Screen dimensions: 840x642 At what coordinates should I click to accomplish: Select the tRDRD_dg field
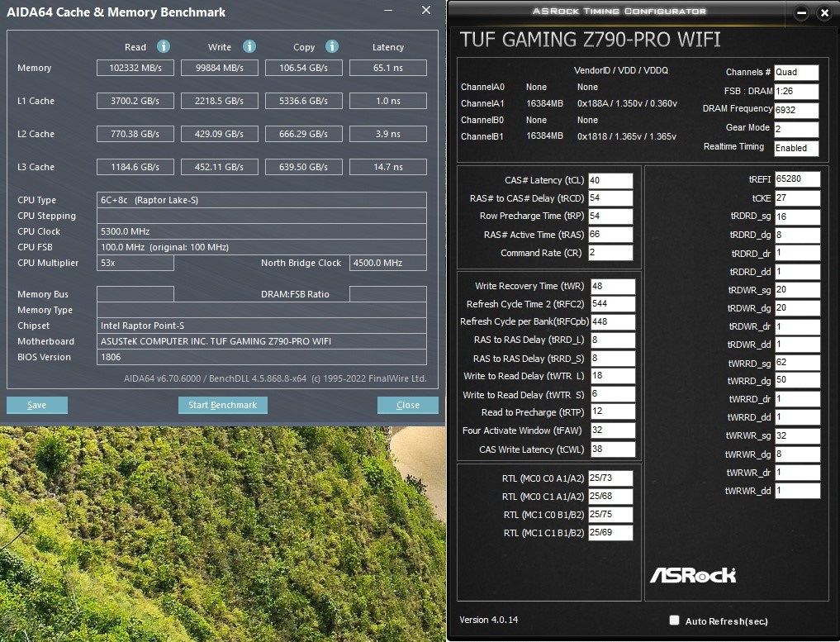click(797, 235)
